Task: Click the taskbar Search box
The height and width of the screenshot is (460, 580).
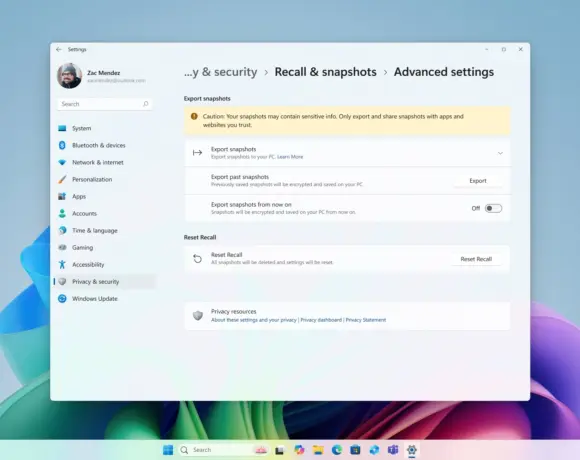Action: pyautogui.click(x=223, y=450)
